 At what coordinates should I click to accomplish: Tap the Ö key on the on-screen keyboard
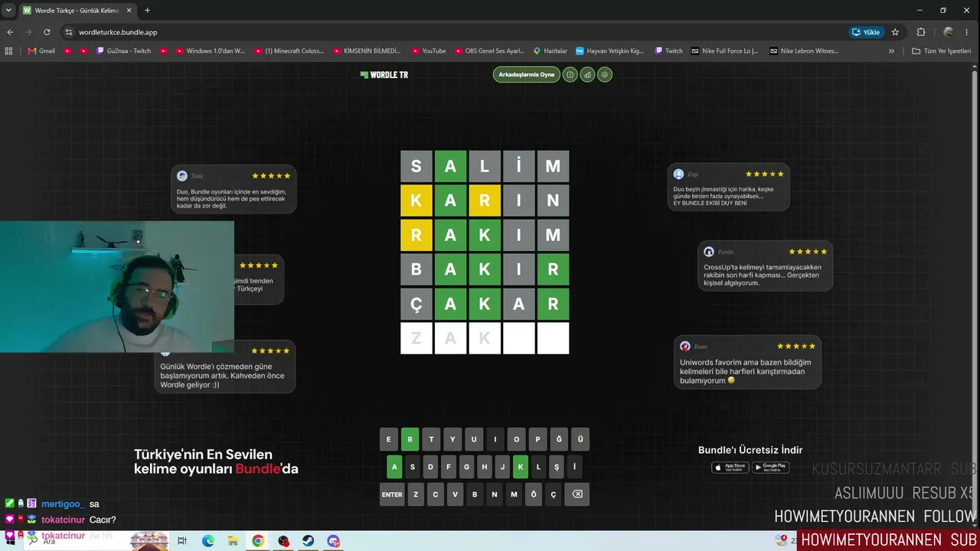tap(534, 494)
